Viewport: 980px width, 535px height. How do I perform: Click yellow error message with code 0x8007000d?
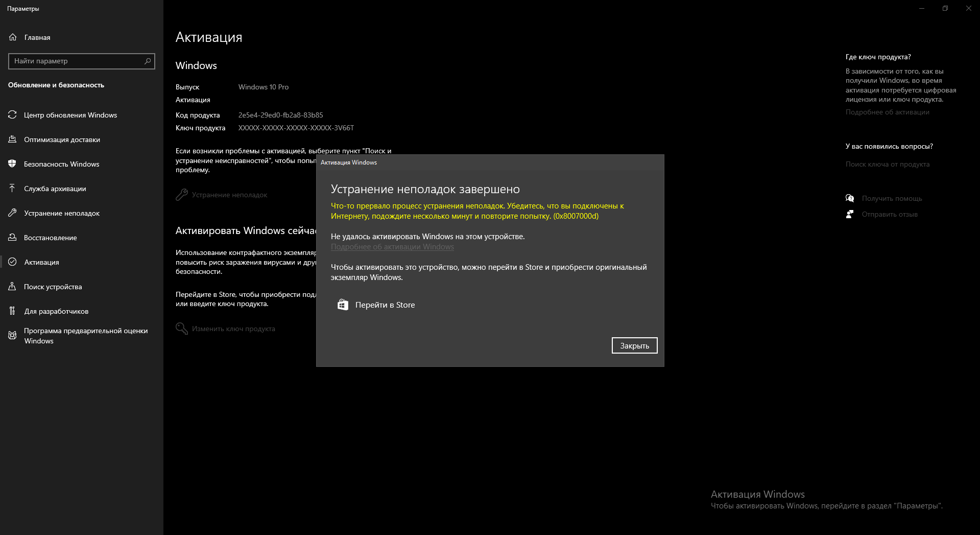pyautogui.click(x=477, y=211)
